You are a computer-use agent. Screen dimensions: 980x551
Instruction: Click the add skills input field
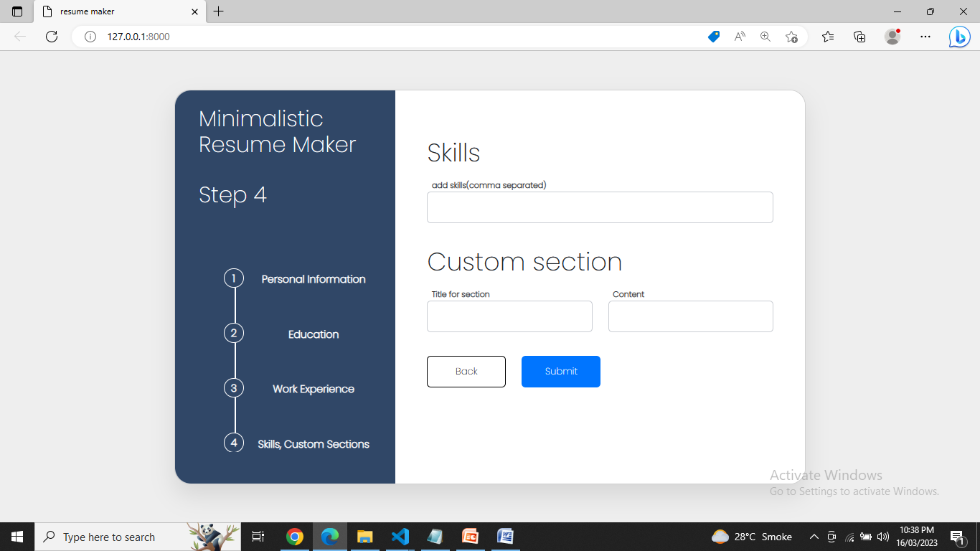click(x=600, y=207)
